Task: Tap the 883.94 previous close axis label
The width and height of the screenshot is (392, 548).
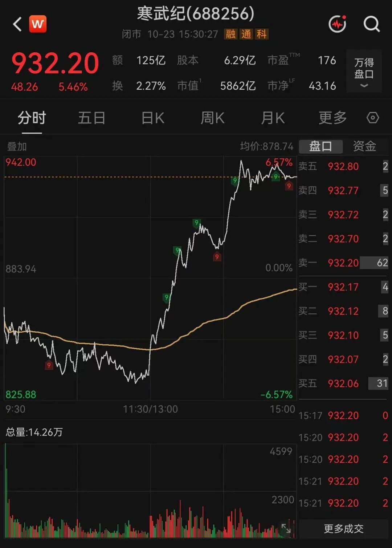Action: tap(21, 269)
